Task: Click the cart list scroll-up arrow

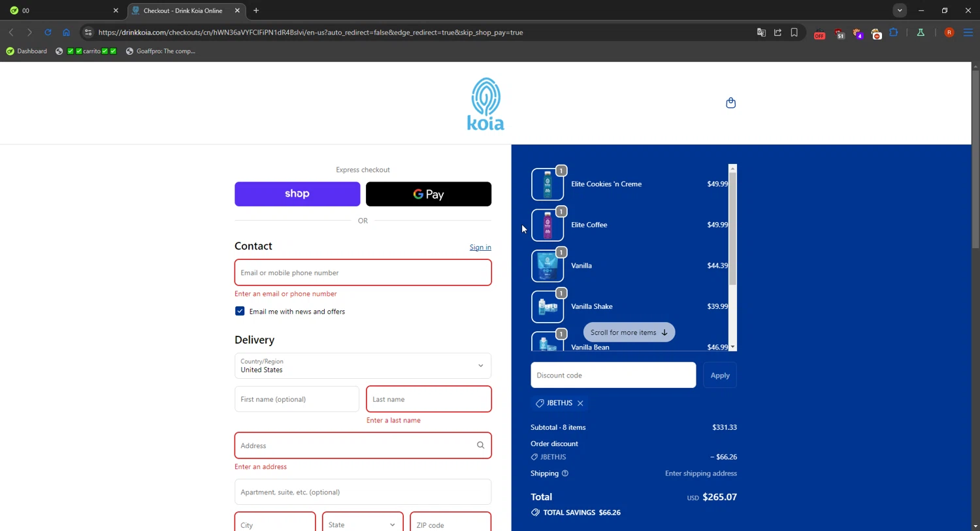Action: pos(732,169)
